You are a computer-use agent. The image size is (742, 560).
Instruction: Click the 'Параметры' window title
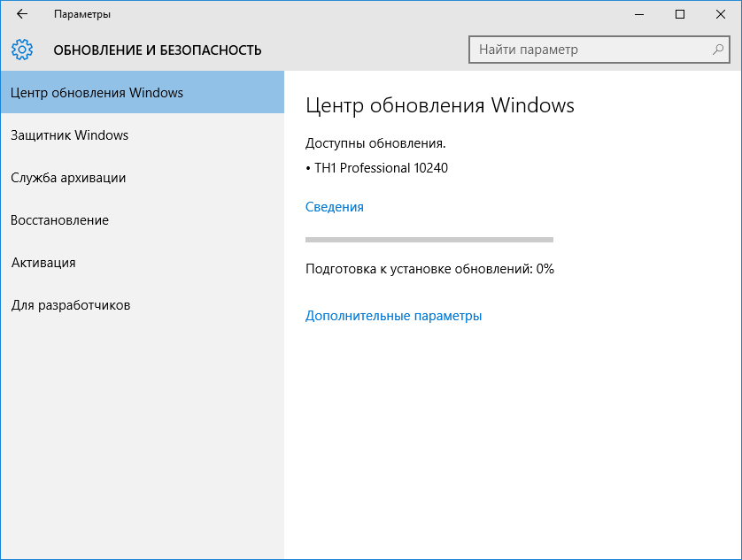click(x=82, y=14)
